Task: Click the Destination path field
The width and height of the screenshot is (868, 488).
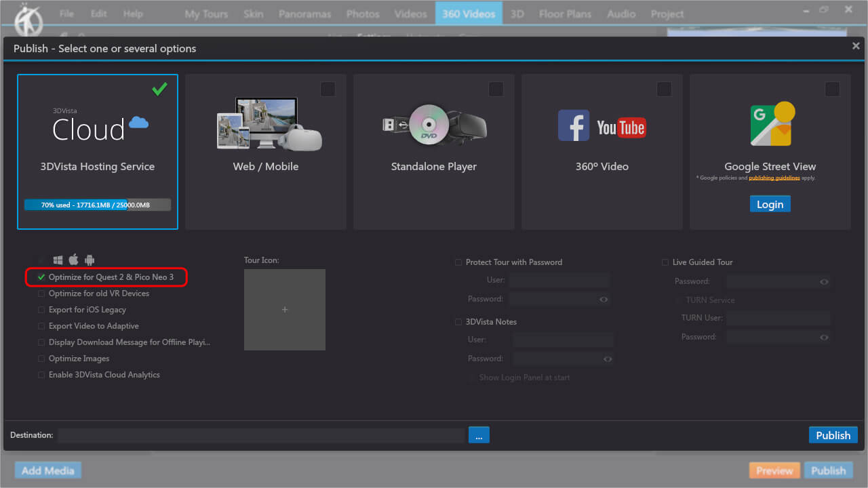Action: pos(261,435)
